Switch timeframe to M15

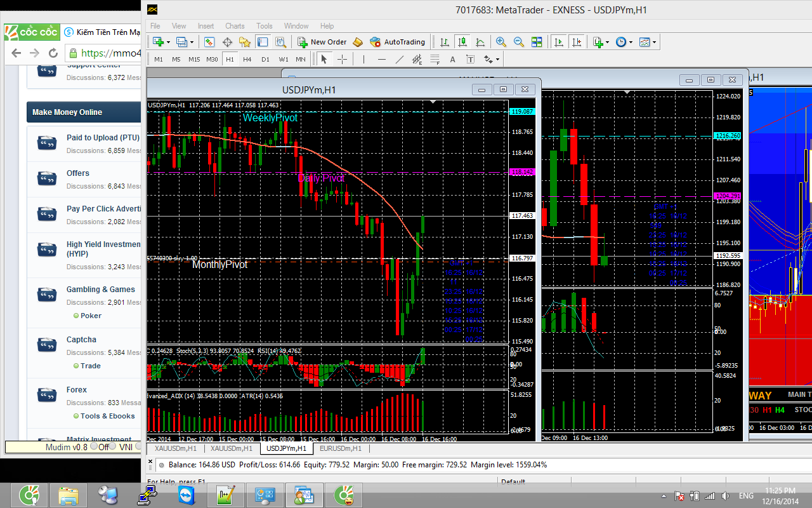tap(194, 59)
